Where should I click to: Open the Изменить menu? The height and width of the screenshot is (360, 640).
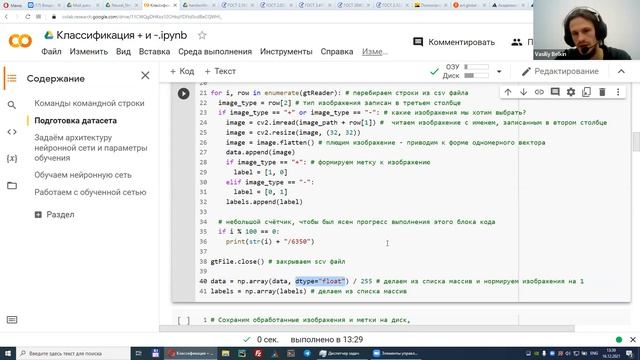point(89,52)
